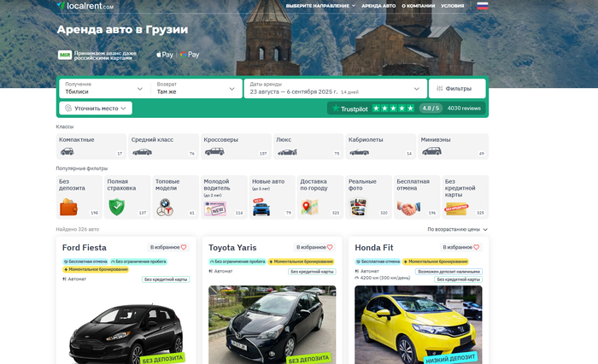Select the Cabriolets car icon
This screenshot has height=364, width=598.
pyautogui.click(x=360, y=152)
